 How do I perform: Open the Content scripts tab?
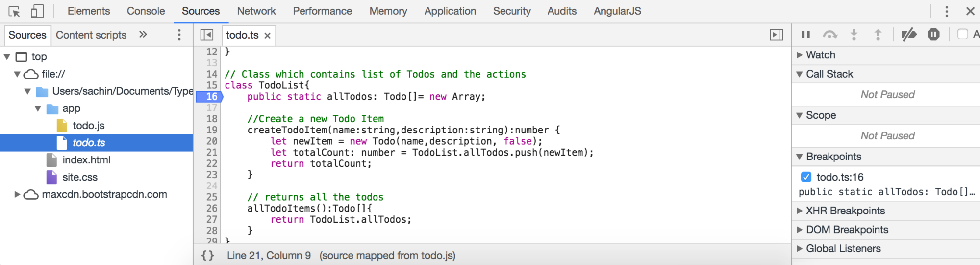point(91,35)
